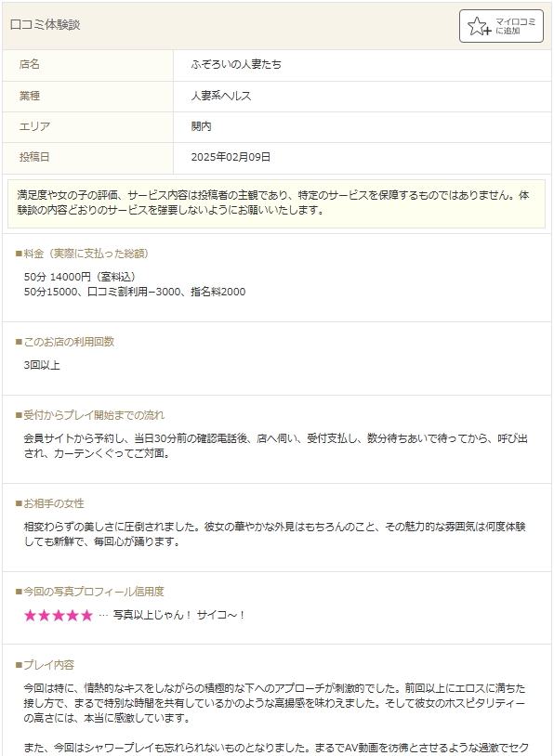554x756 pixels.
Task: Select the 口コミ体験談 header title
Action: [x=45, y=25]
